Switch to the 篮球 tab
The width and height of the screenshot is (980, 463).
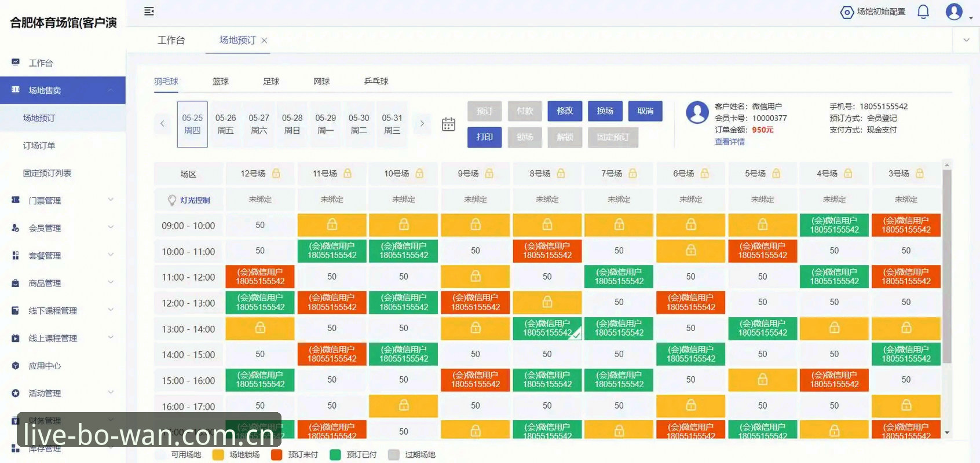(x=221, y=82)
